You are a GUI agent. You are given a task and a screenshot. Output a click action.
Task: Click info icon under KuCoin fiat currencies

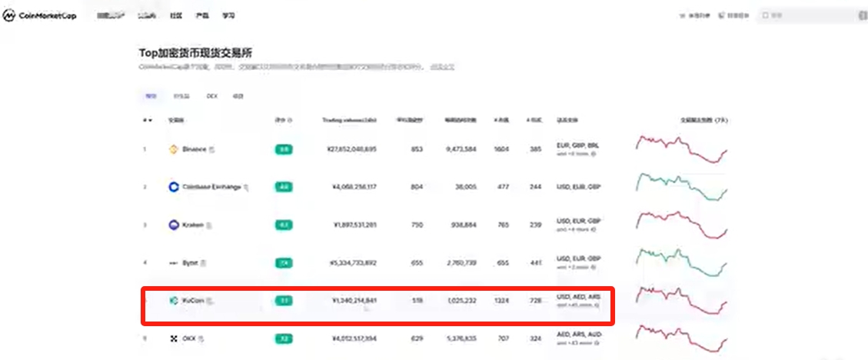[x=595, y=305]
